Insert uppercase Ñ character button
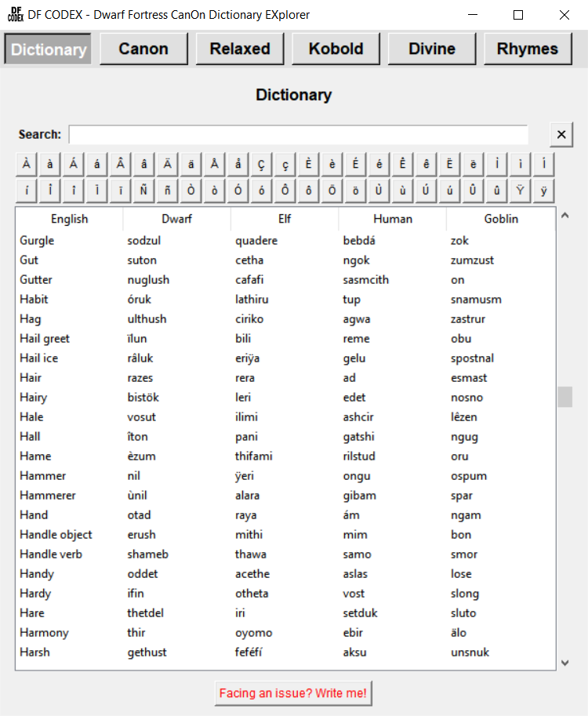This screenshot has height=716, width=588. coord(143,191)
